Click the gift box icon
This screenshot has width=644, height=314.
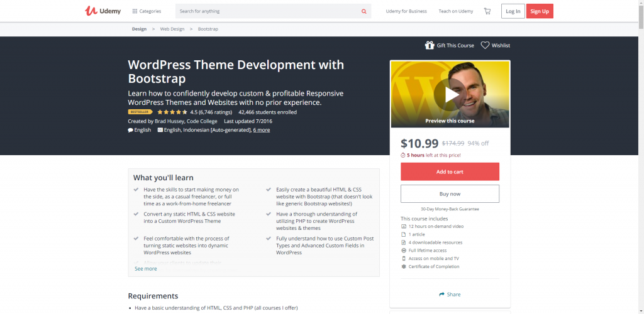coord(430,45)
